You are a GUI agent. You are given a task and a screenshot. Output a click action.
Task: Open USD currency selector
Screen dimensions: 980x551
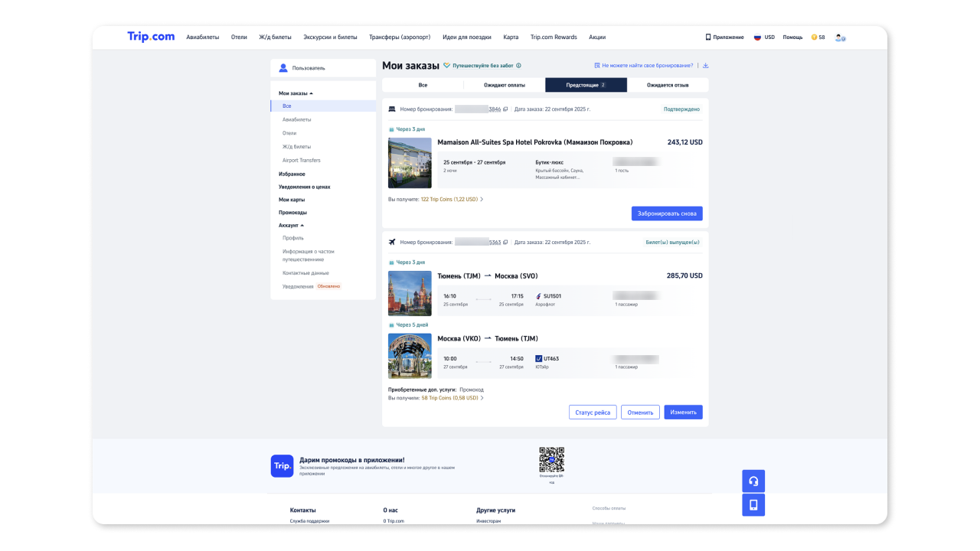[769, 37]
